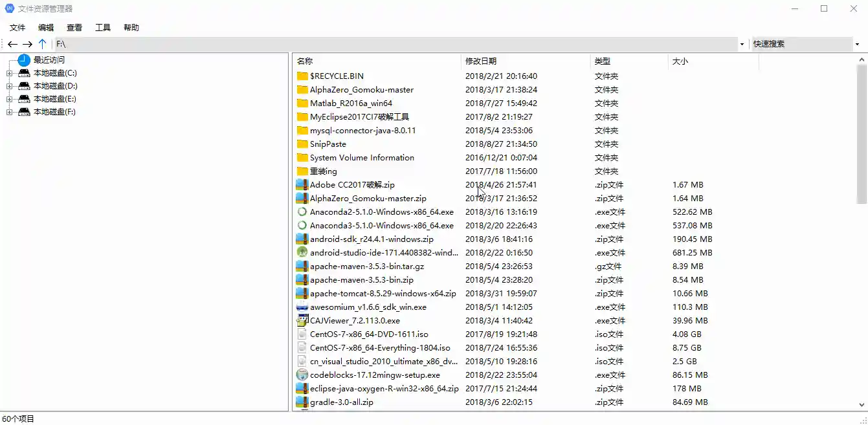Sort by the 名称 column header
Image resolution: width=868 pixels, height=425 pixels.
[377, 61]
